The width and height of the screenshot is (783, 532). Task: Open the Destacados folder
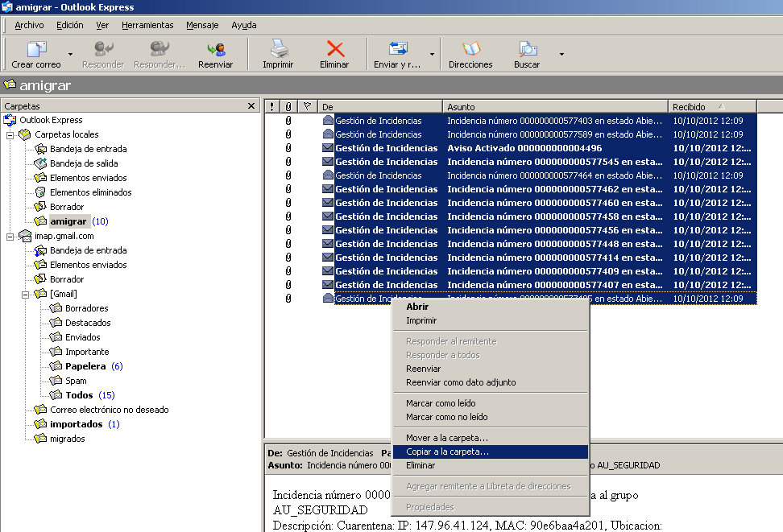click(x=88, y=323)
